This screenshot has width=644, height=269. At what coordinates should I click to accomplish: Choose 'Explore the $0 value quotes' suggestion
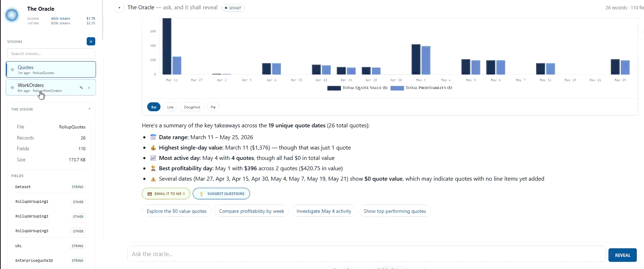click(177, 211)
